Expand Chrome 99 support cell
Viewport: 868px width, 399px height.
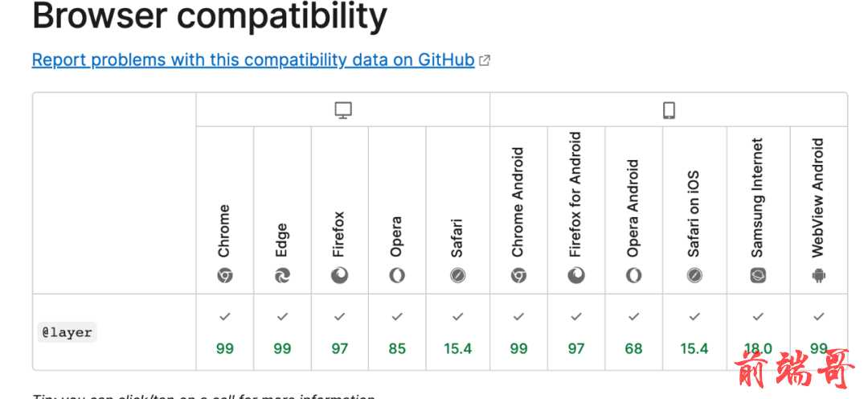tap(225, 332)
